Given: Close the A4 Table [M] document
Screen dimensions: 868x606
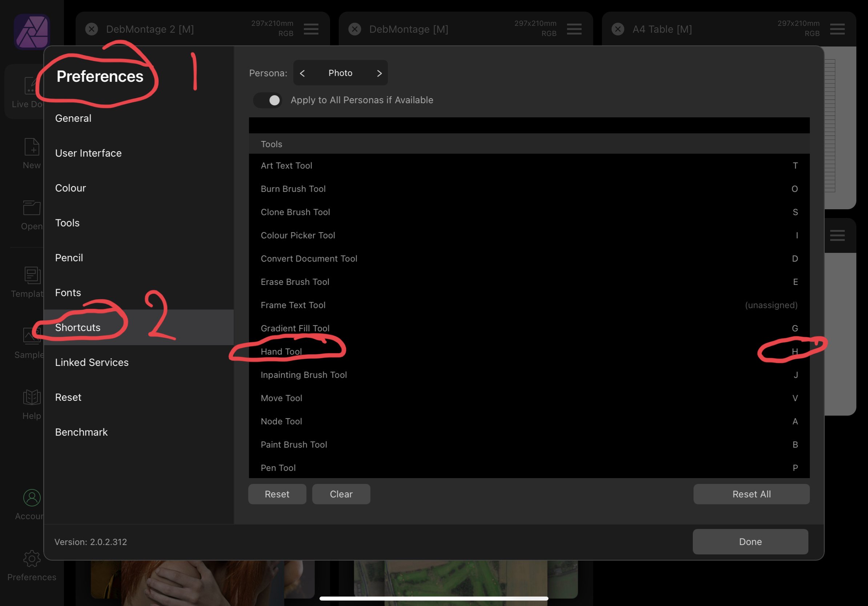Looking at the screenshot, I should (x=618, y=29).
